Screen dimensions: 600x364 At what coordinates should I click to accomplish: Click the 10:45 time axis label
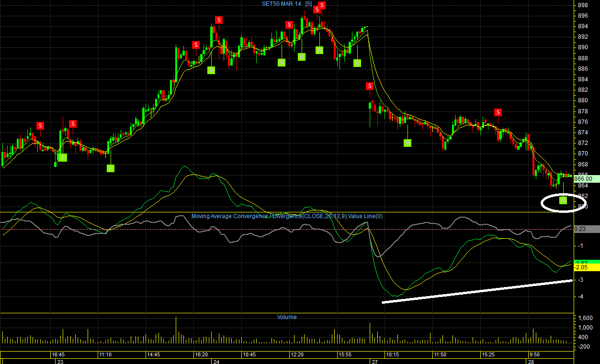(249, 355)
